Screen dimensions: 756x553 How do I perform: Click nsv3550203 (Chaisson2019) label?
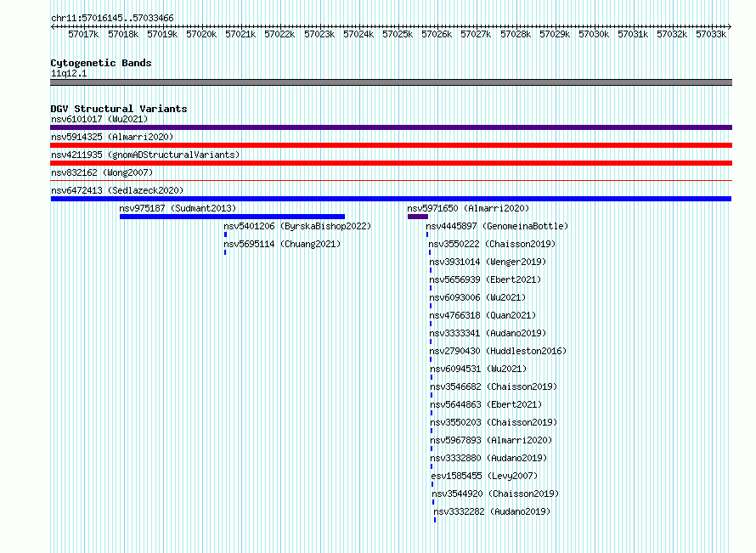[x=494, y=422]
